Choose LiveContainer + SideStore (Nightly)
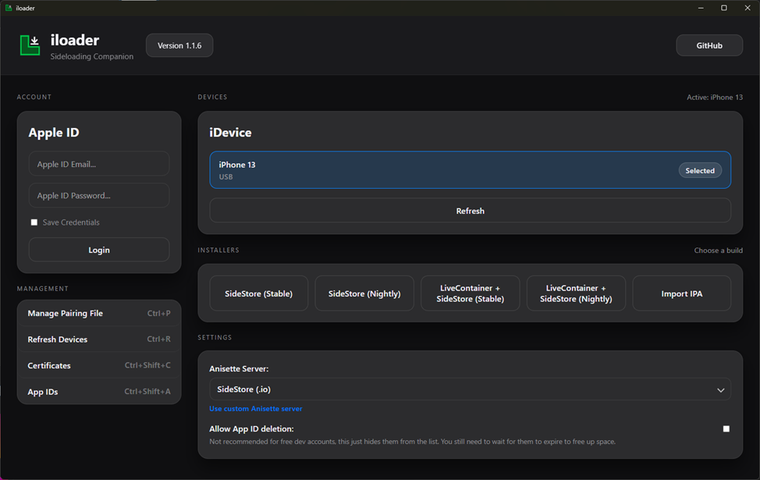This screenshot has height=480, width=760. 576,293
